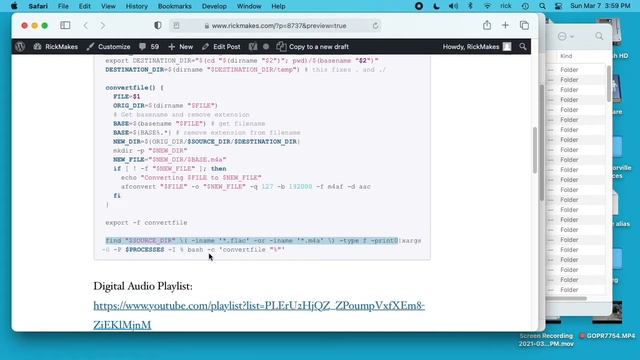Go back in Safari
This screenshot has width=640, height=360.
(86, 25)
